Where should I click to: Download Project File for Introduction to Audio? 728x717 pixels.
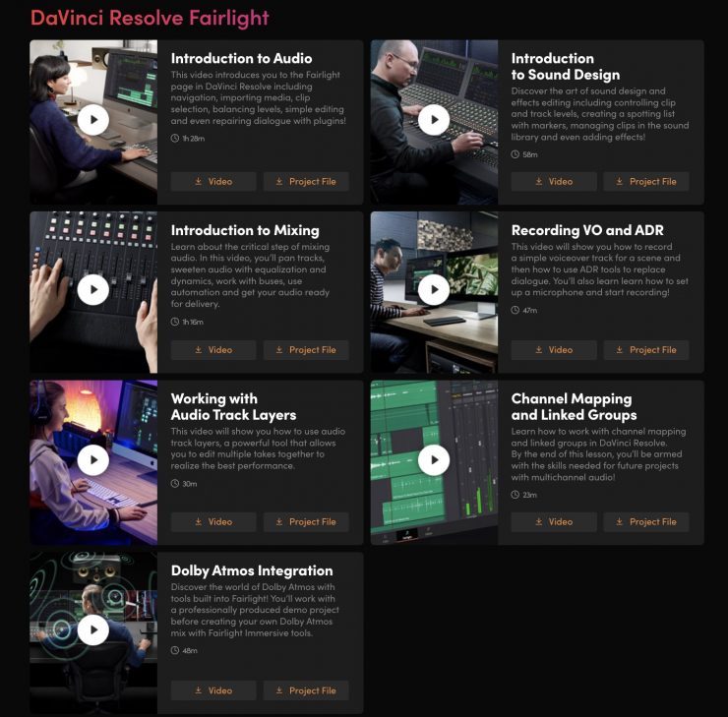tap(306, 181)
